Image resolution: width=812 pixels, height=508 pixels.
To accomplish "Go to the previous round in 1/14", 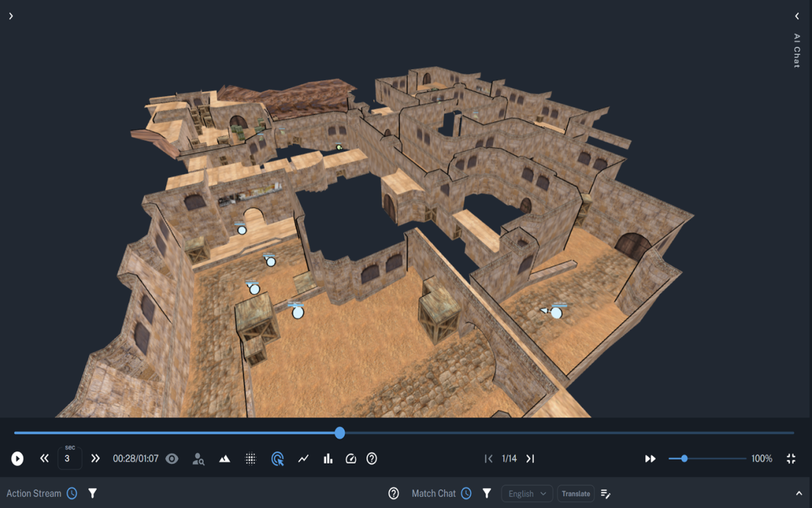I will pos(488,458).
